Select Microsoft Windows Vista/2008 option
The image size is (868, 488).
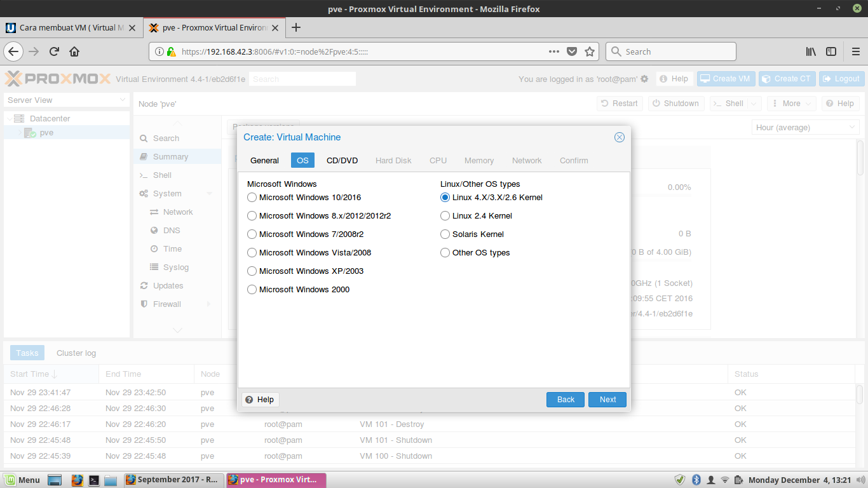pos(252,253)
